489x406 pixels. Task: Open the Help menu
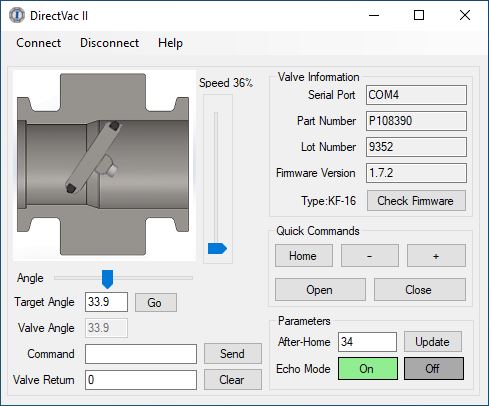tap(170, 43)
